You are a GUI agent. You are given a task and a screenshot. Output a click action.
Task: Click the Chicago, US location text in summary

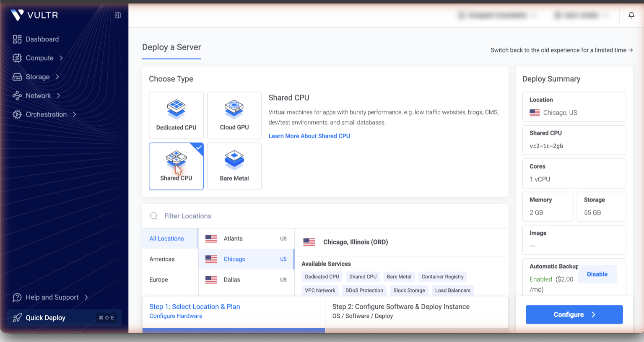[560, 113]
